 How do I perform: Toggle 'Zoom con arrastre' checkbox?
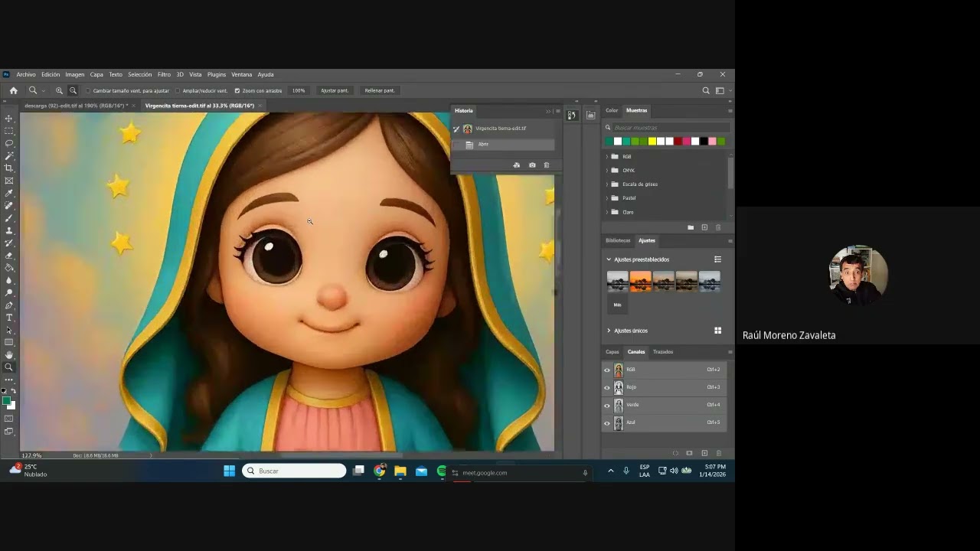point(237,90)
